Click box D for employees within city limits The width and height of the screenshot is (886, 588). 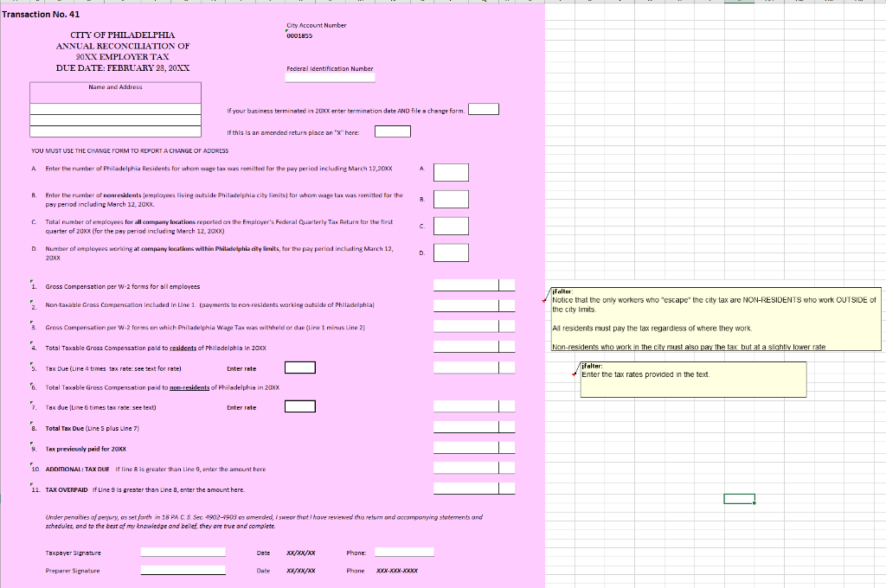451,252
